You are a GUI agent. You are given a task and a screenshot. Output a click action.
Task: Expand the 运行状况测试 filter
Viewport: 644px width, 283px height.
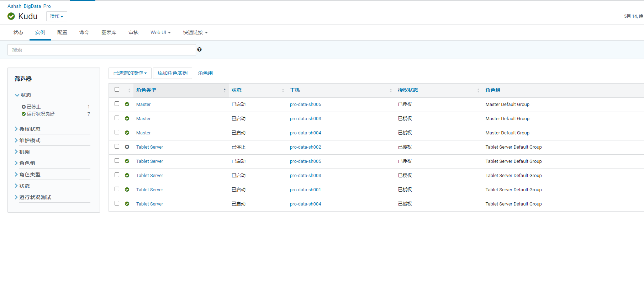(x=33, y=197)
